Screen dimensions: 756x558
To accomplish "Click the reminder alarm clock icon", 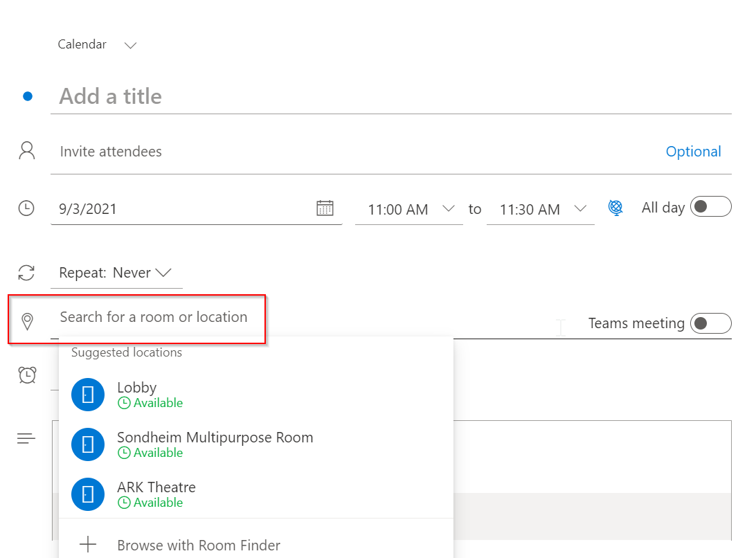I will [27, 375].
